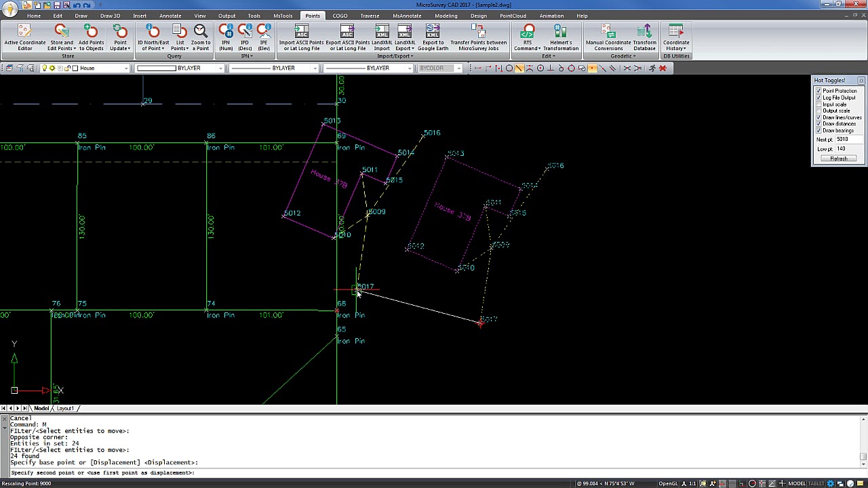Open the Annotate ribbon tab
Viewport: 868px width, 488px height.
click(170, 16)
